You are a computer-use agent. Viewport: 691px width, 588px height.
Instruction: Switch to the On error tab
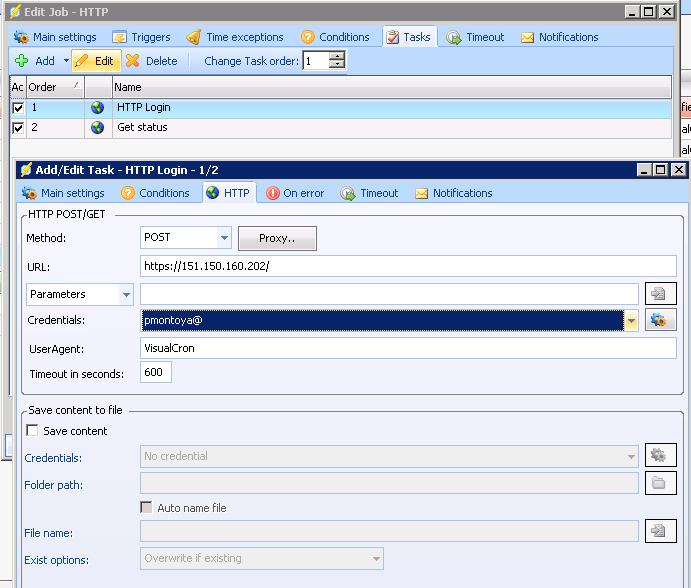(295, 193)
